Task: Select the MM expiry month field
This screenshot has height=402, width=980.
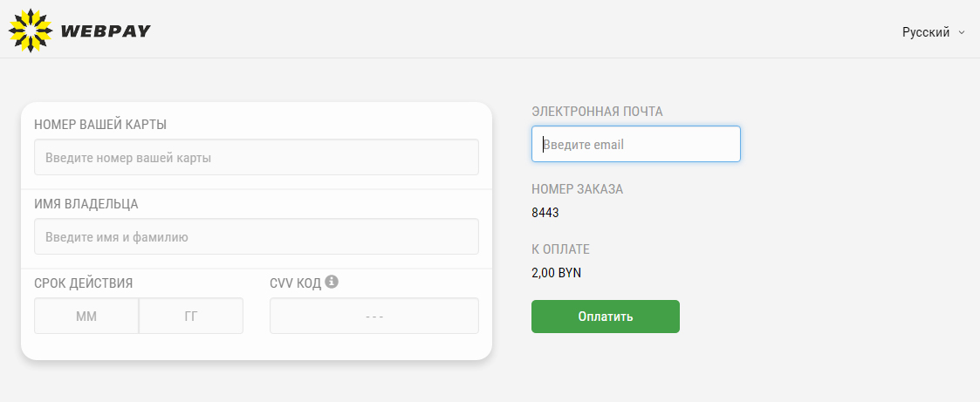Action: click(86, 317)
